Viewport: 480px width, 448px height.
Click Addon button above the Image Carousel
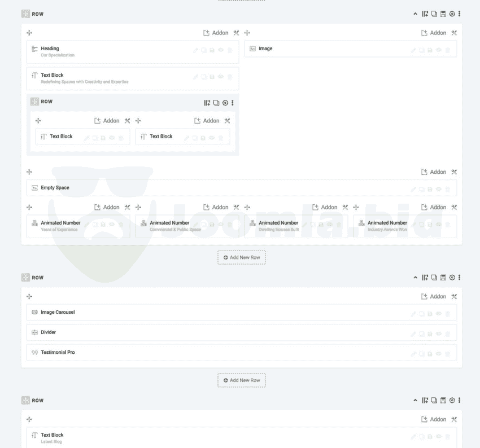tap(434, 297)
